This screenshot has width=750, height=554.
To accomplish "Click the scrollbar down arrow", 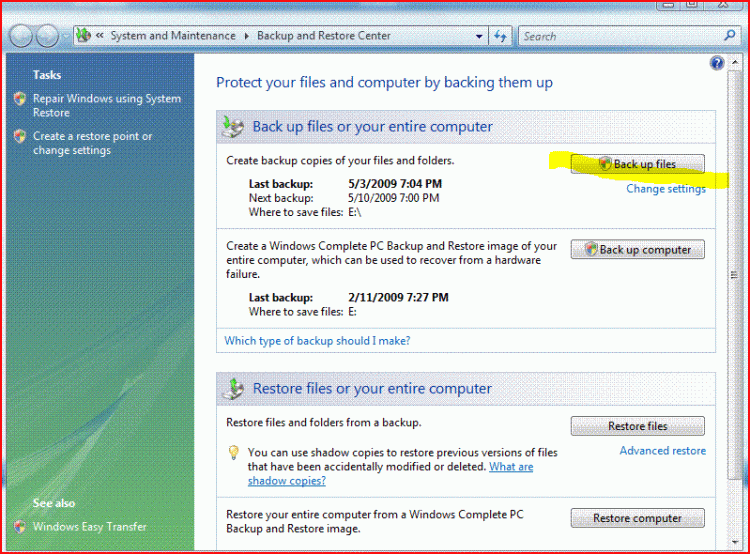I will click(x=734, y=543).
